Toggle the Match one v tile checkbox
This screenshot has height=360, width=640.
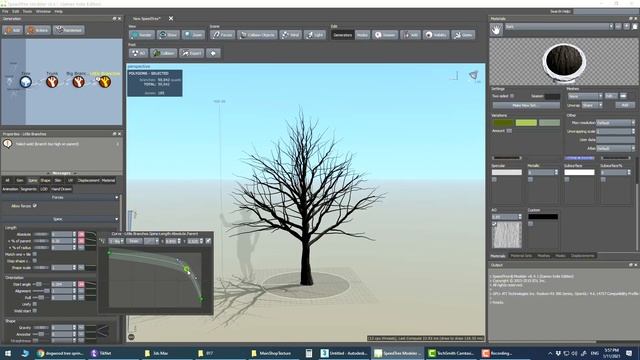click(x=35, y=254)
